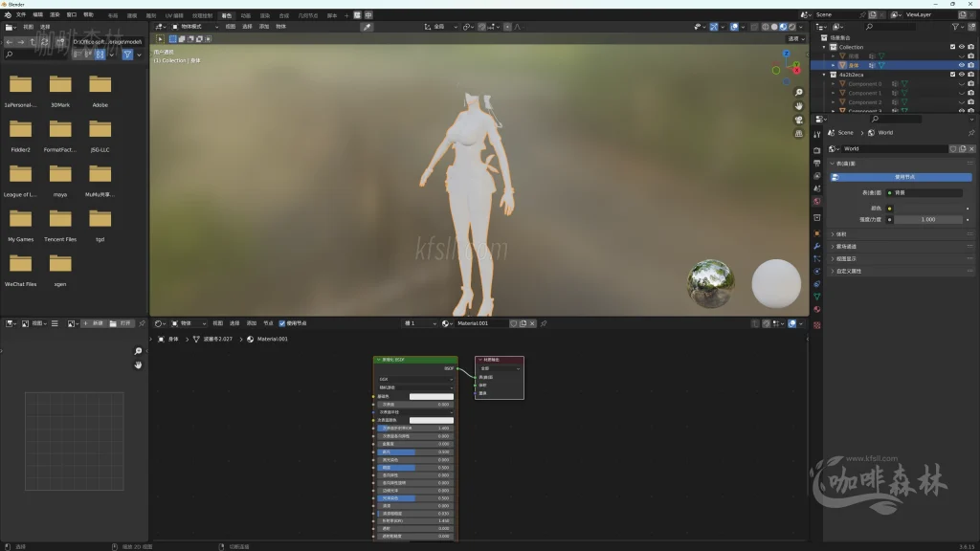
Task: Click base color white swatch in BSDF node
Action: click(x=432, y=396)
